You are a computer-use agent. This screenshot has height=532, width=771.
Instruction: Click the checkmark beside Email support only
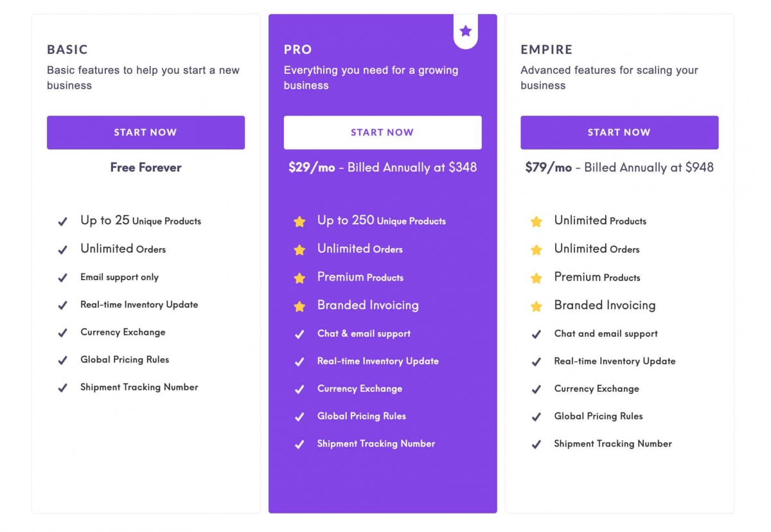62,277
